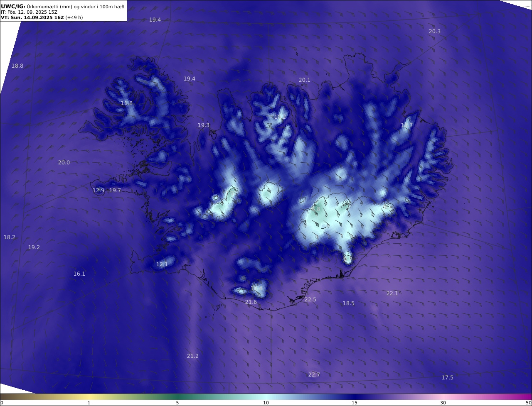
Task: Pick the yellow segment of the colour scale
Action: [x=89, y=396]
